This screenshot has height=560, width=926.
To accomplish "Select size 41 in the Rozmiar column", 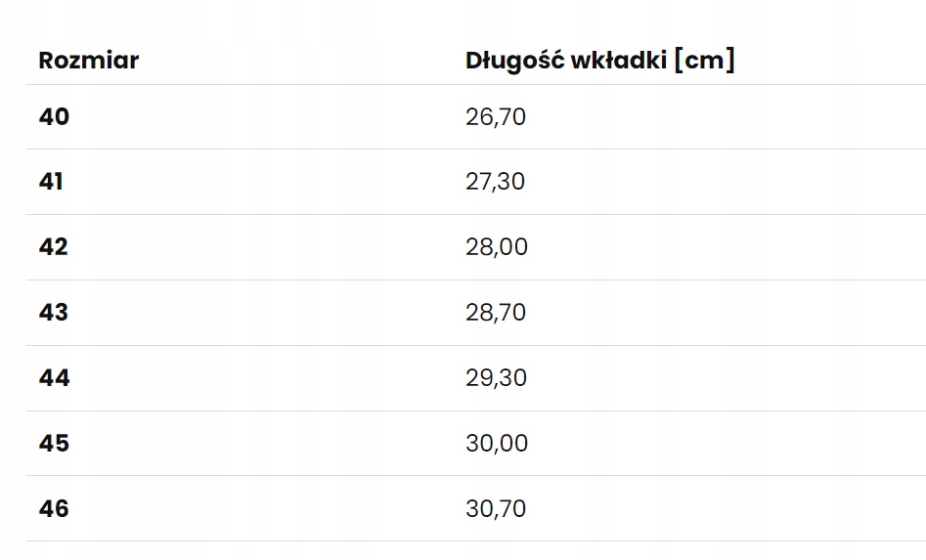I will click(51, 182).
